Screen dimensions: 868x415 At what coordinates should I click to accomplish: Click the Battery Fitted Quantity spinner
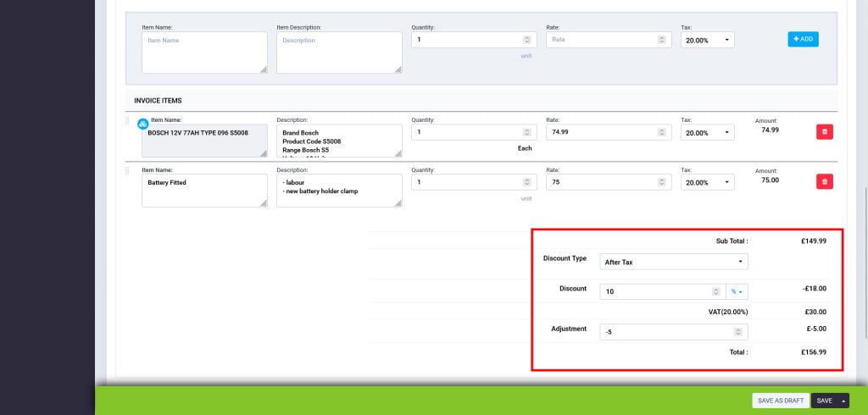pyautogui.click(x=527, y=182)
